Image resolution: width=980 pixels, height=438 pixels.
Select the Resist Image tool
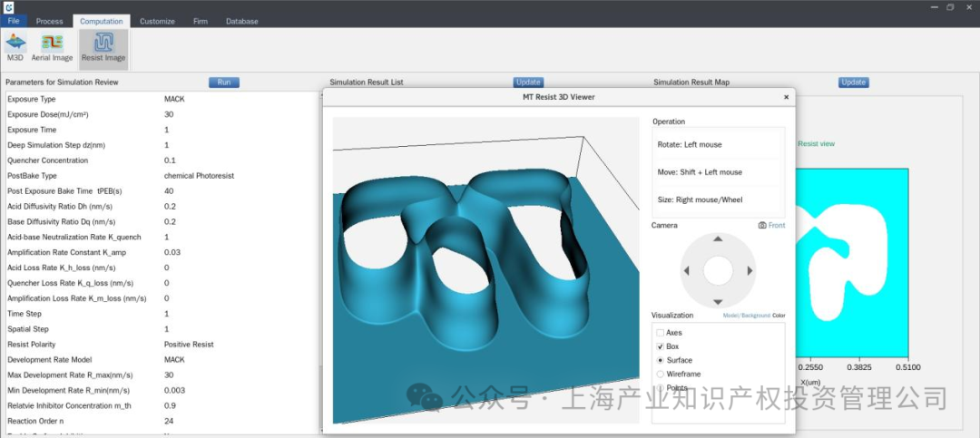103,48
